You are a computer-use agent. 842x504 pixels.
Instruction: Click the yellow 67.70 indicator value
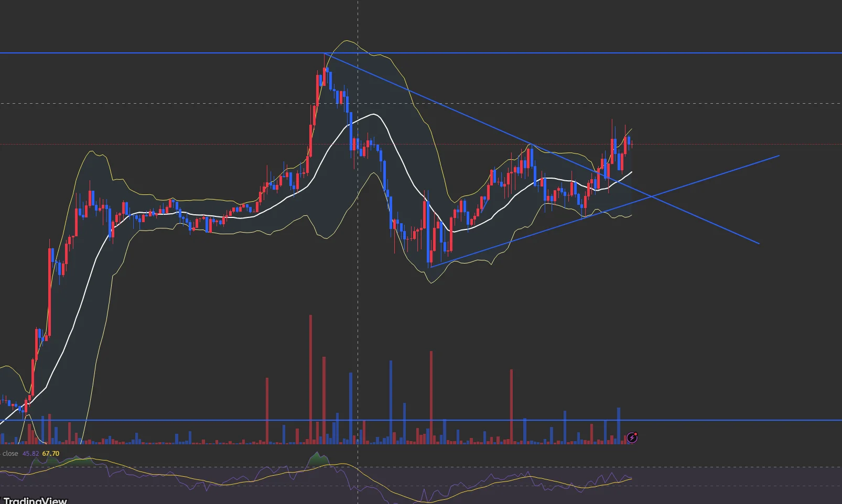(51, 454)
